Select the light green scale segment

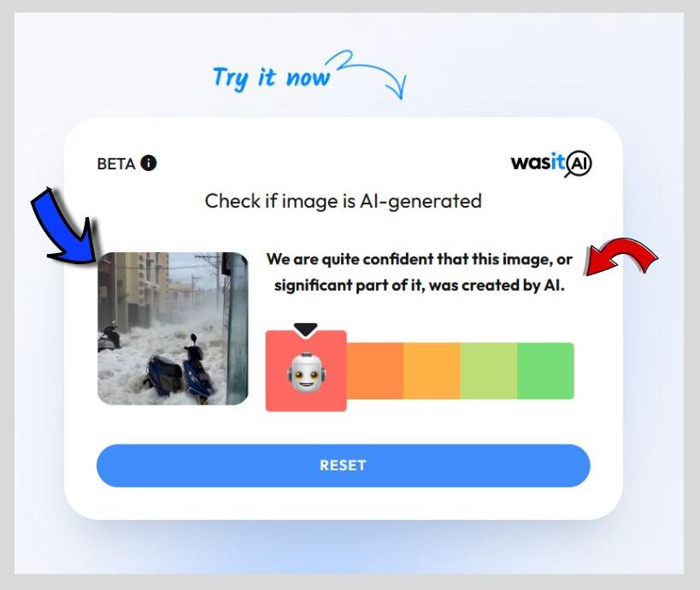488,371
